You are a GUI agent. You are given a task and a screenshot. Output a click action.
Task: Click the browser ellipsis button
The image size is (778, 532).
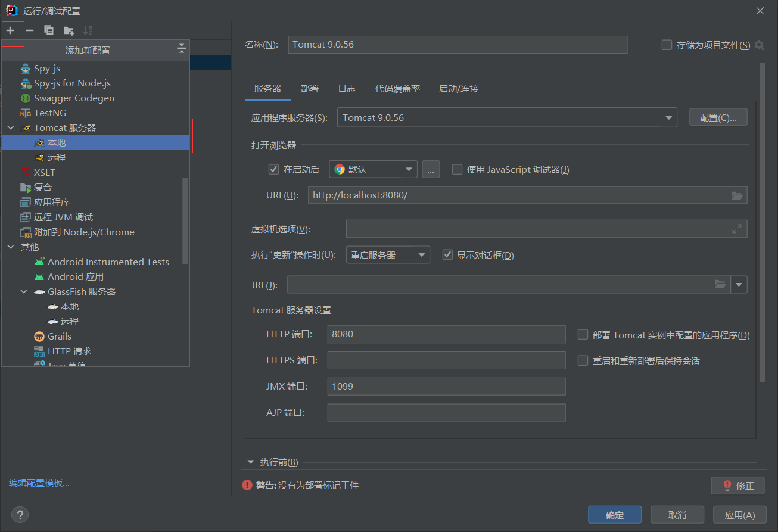431,169
